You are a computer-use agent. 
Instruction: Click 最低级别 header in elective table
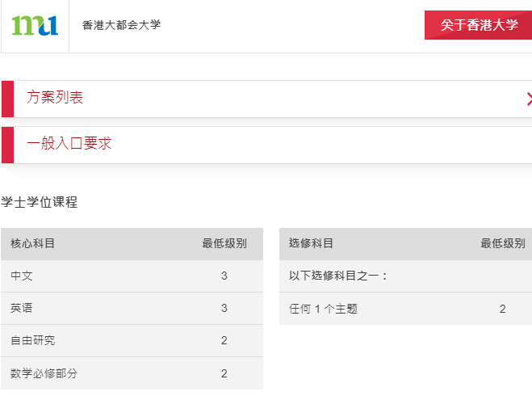pyautogui.click(x=503, y=243)
